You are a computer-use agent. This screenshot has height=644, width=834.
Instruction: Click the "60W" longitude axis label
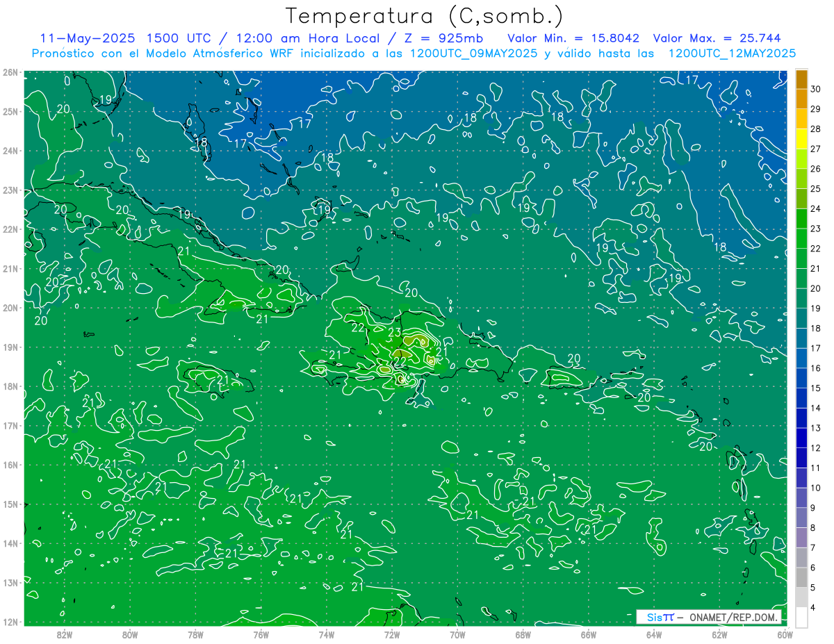click(785, 634)
